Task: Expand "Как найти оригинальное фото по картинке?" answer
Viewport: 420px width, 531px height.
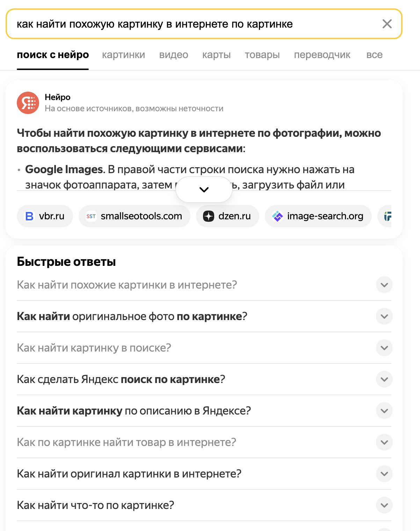Action: 384,316
